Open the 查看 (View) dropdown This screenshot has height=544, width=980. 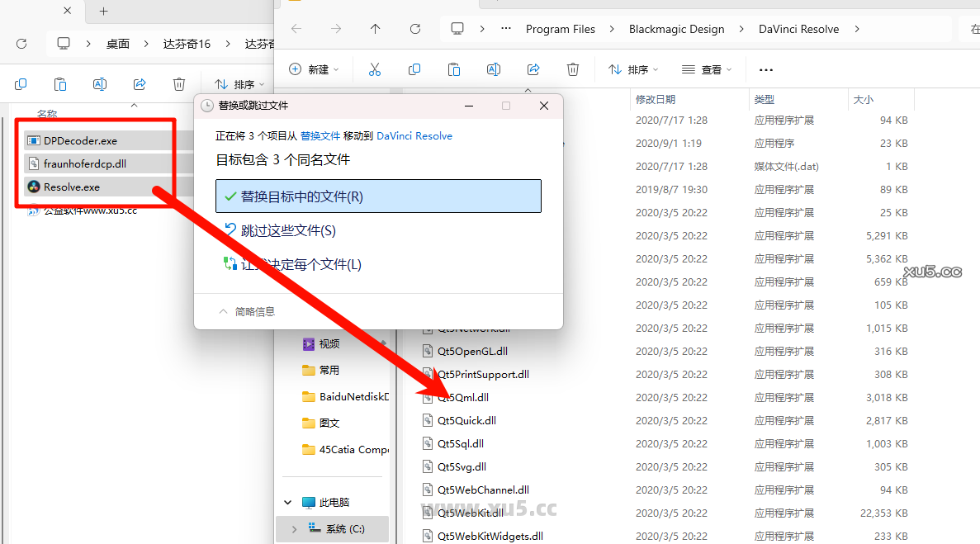point(707,69)
